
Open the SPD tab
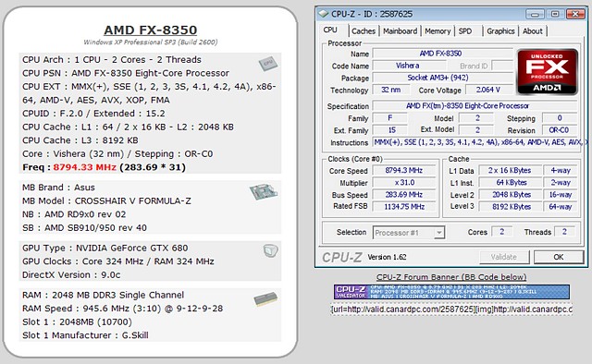pos(465,30)
